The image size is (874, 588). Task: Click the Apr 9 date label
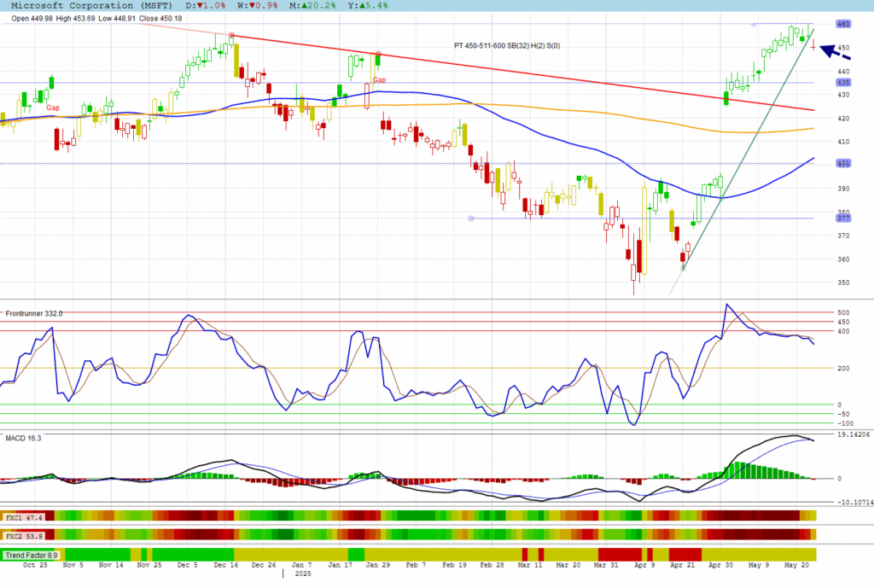pyautogui.click(x=645, y=565)
